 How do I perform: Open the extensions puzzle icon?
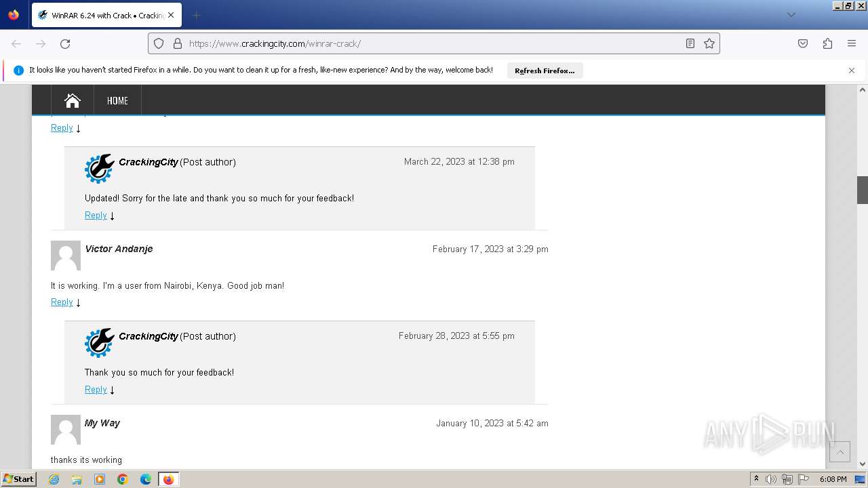click(827, 43)
